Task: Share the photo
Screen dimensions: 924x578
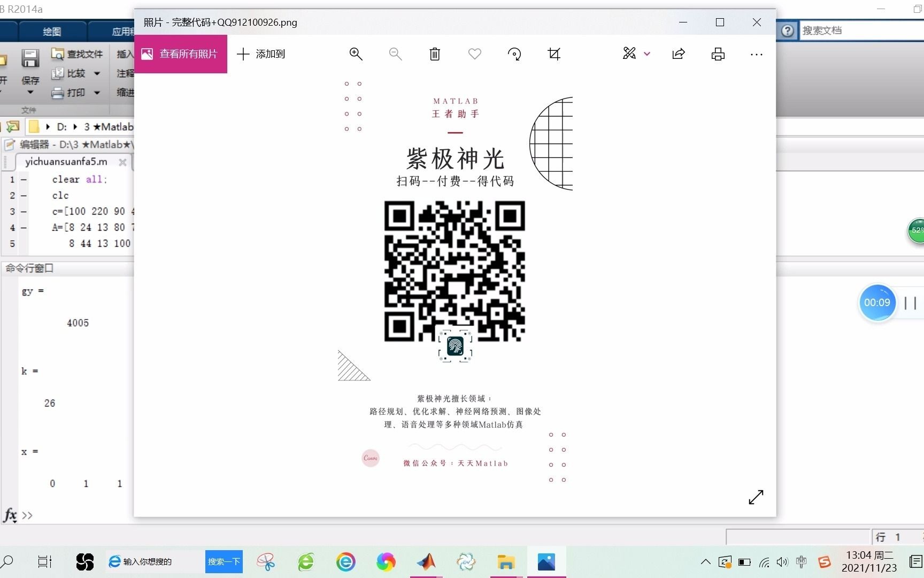Action: tap(678, 54)
